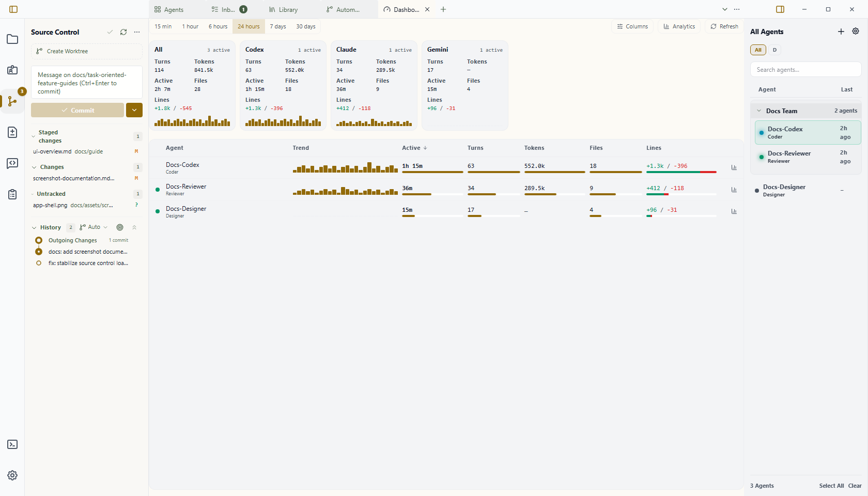Open the Commit options dropdown arrow

134,110
